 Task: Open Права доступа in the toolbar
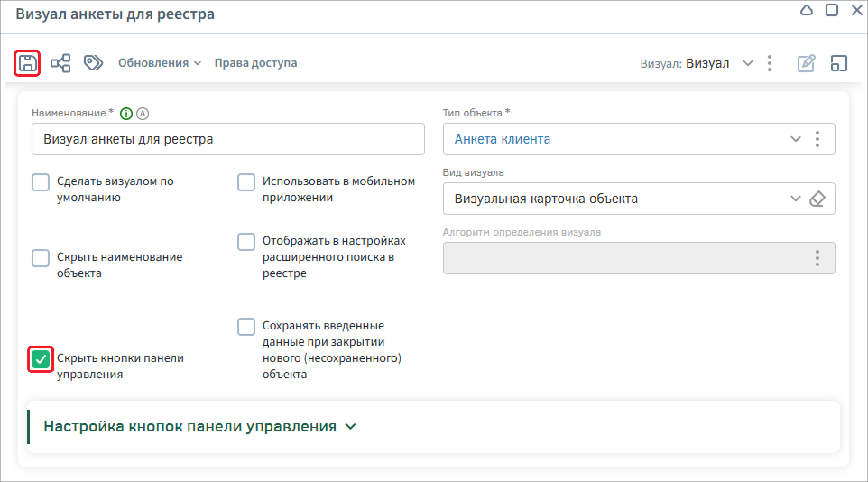[255, 63]
